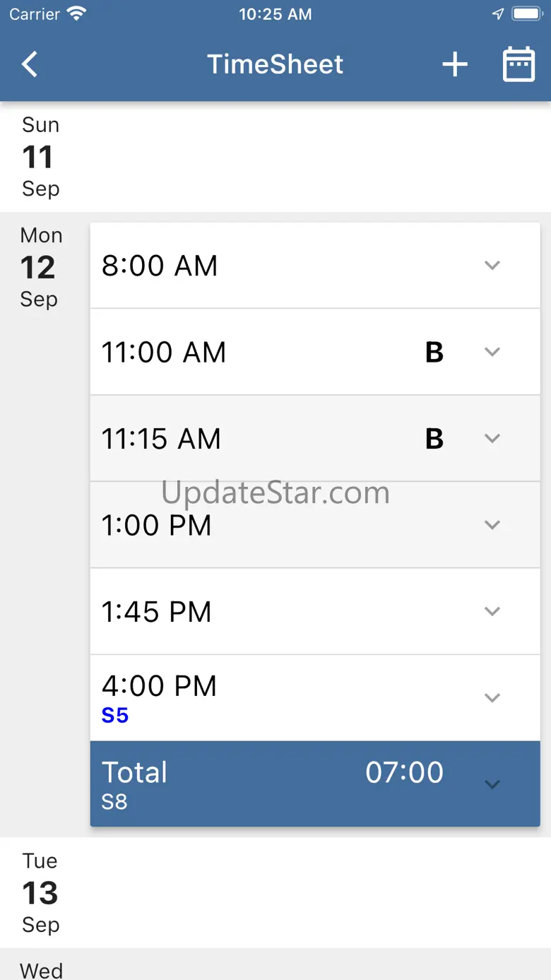Screen dimensions: 551x980
Task: Tap the break B icon at 11:00 AM
Action: coord(434,352)
